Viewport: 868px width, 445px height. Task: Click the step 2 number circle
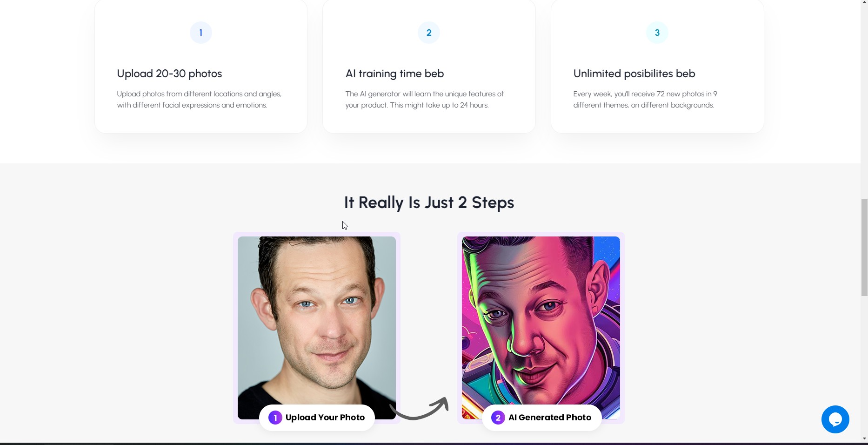[429, 33]
